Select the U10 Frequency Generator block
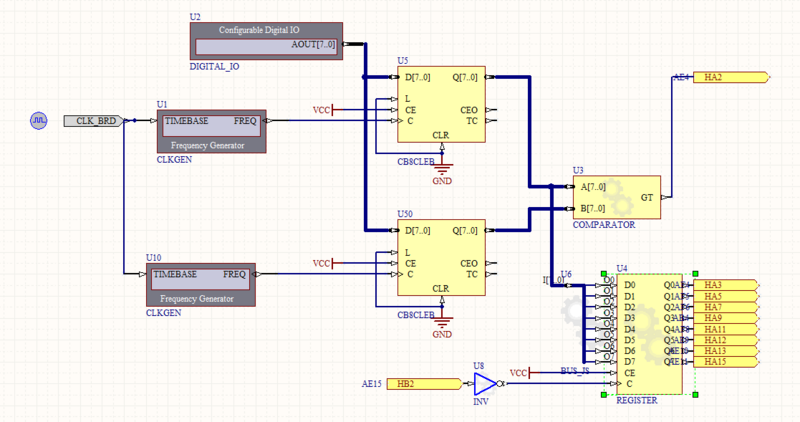The width and height of the screenshot is (800, 422). click(201, 284)
